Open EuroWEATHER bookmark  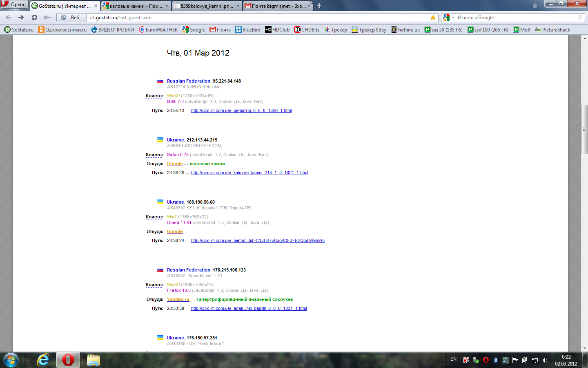[x=158, y=29]
